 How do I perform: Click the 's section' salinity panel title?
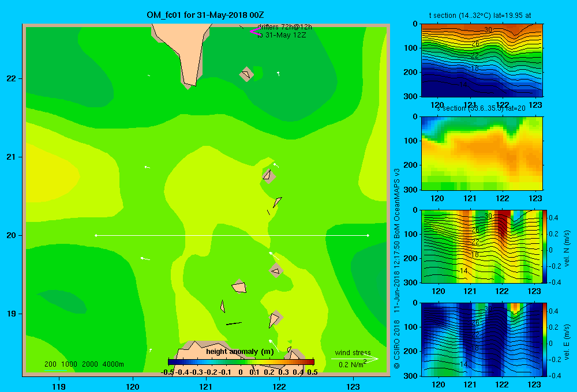(481, 108)
